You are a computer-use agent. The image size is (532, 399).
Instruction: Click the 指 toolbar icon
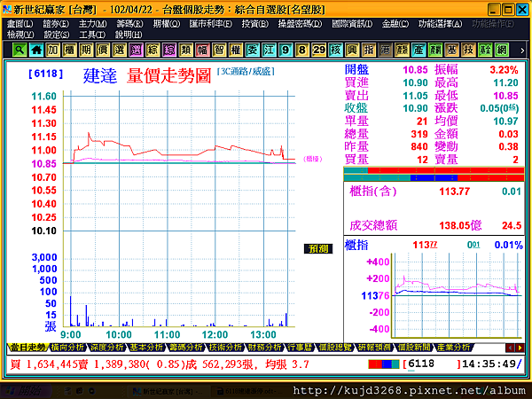point(369,51)
